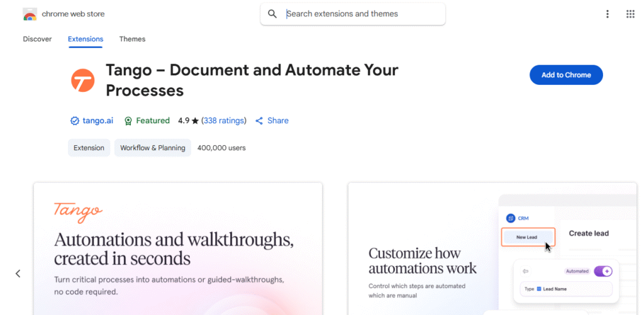Click the Workflow & Planning category chip
This screenshot has width=644, height=315.
(x=153, y=148)
